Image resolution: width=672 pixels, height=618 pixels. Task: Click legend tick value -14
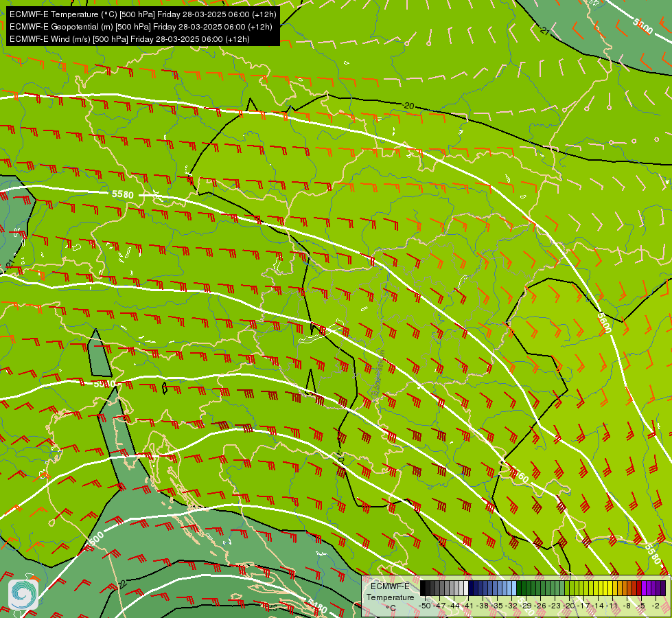click(597, 606)
